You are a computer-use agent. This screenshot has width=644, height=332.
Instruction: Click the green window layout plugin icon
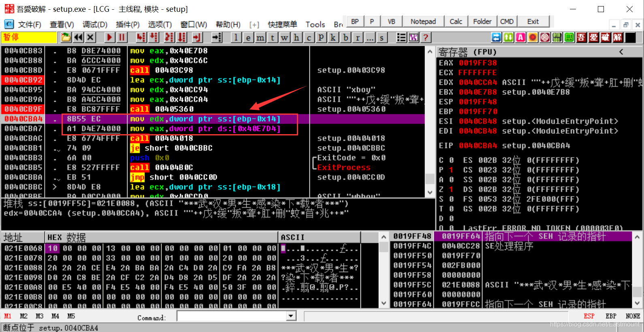pyautogui.click(x=569, y=38)
